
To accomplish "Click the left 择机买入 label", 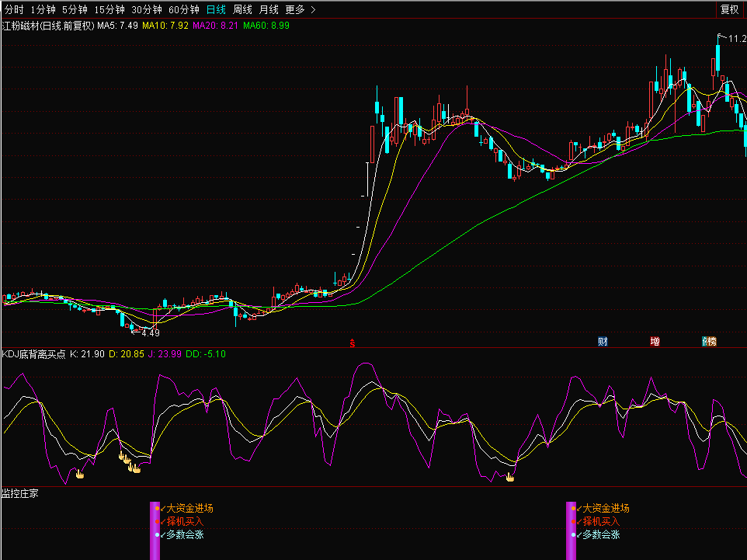I will [x=185, y=522].
